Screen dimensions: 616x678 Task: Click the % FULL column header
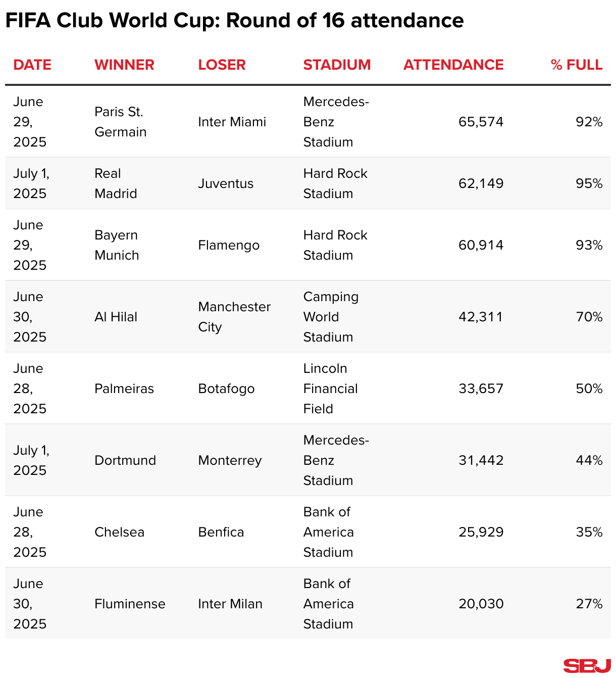point(577,65)
